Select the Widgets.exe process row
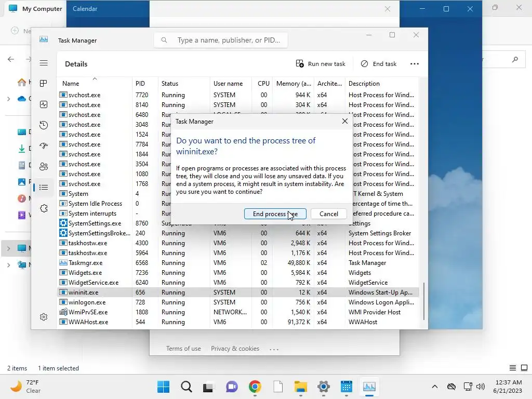 tap(239, 272)
